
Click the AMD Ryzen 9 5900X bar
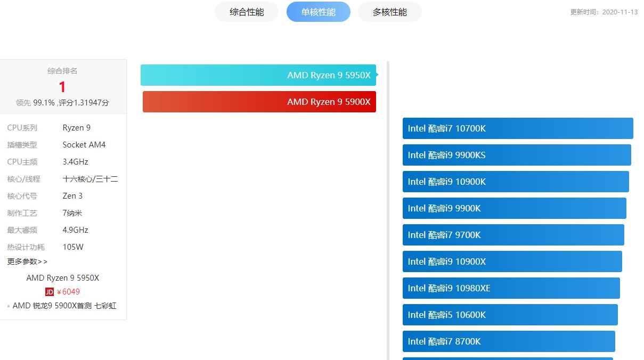click(259, 102)
